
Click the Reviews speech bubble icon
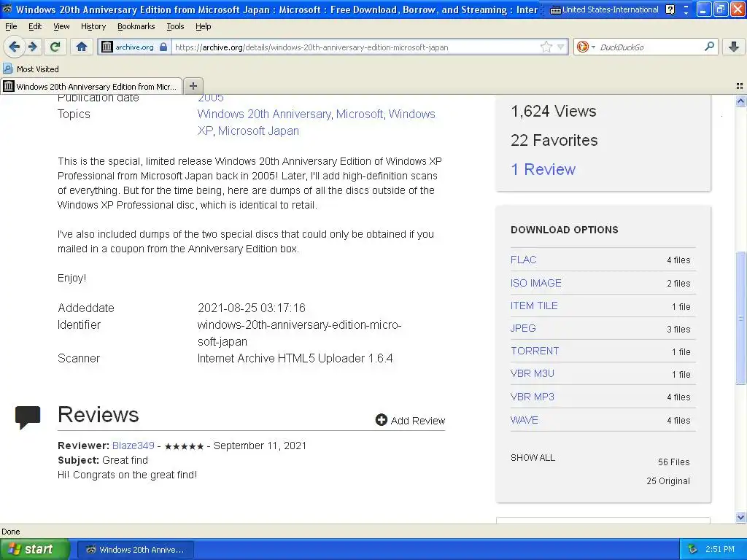pyautogui.click(x=28, y=417)
